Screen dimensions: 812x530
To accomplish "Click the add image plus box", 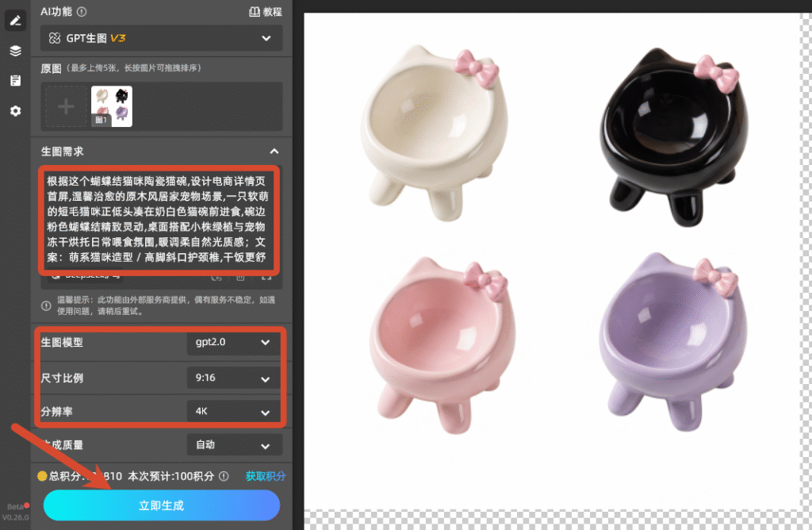I will [66, 107].
